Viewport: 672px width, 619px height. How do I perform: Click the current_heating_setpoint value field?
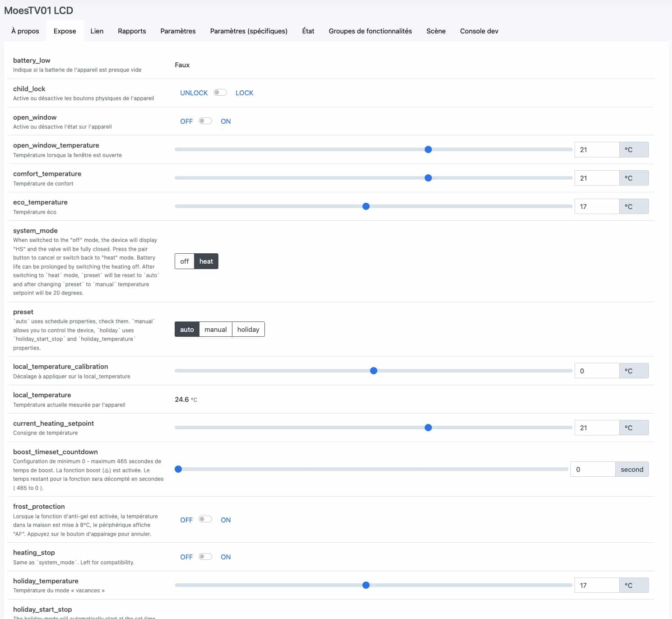597,428
